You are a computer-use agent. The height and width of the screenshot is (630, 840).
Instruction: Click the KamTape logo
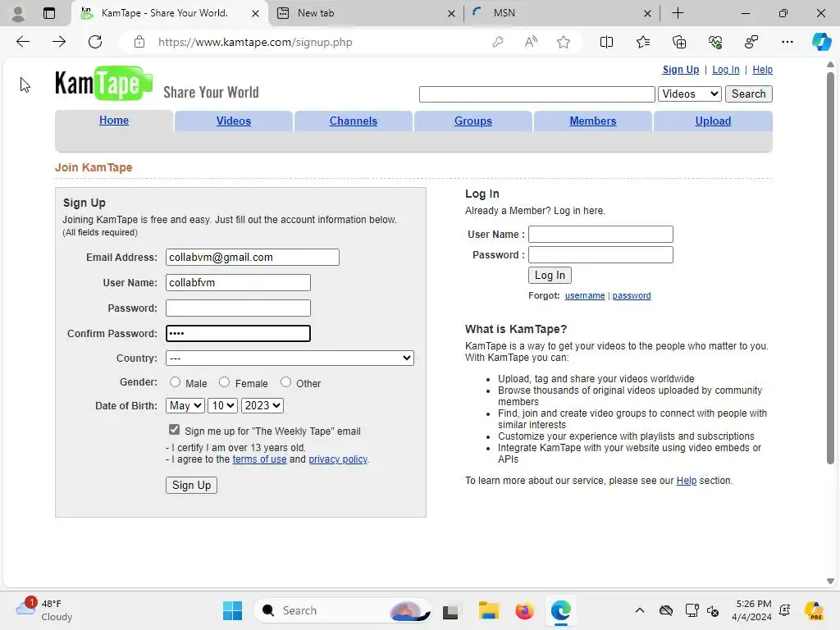104,83
